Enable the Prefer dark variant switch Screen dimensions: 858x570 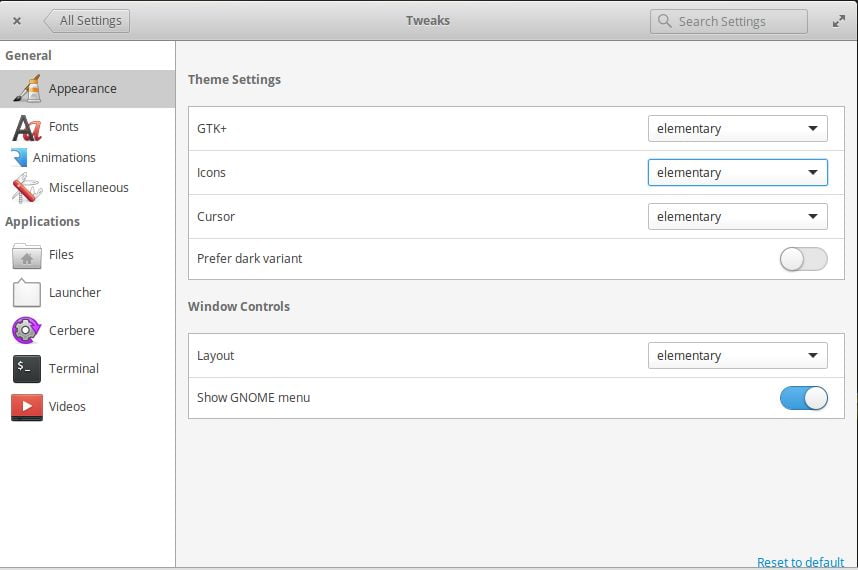(x=803, y=259)
